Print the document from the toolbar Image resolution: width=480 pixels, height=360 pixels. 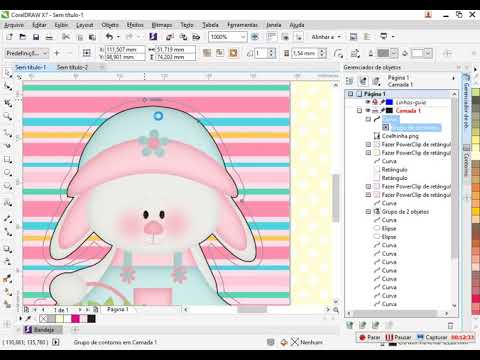click(x=49, y=37)
